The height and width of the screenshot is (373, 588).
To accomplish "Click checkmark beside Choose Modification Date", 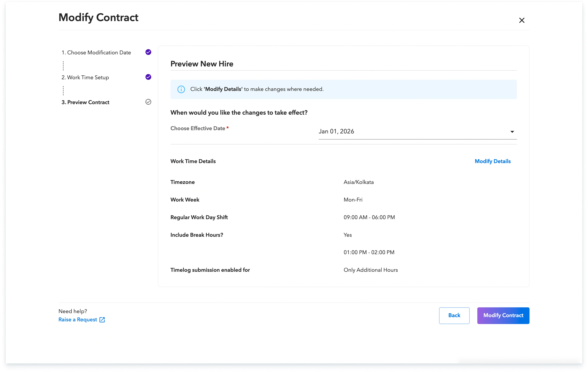I will (148, 52).
